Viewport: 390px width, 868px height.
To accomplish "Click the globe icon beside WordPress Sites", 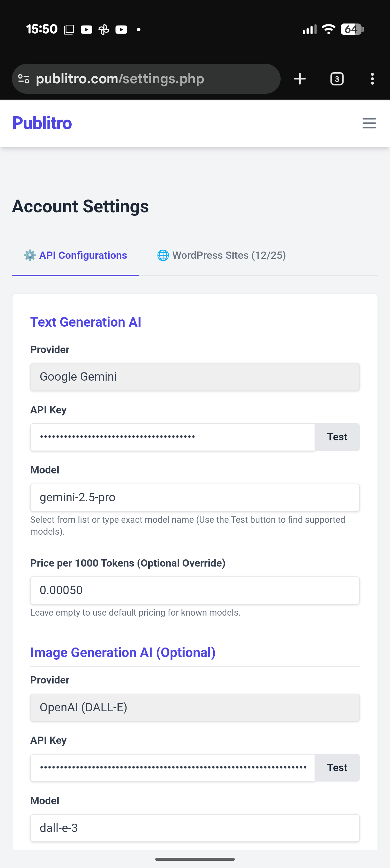I will tap(163, 255).
